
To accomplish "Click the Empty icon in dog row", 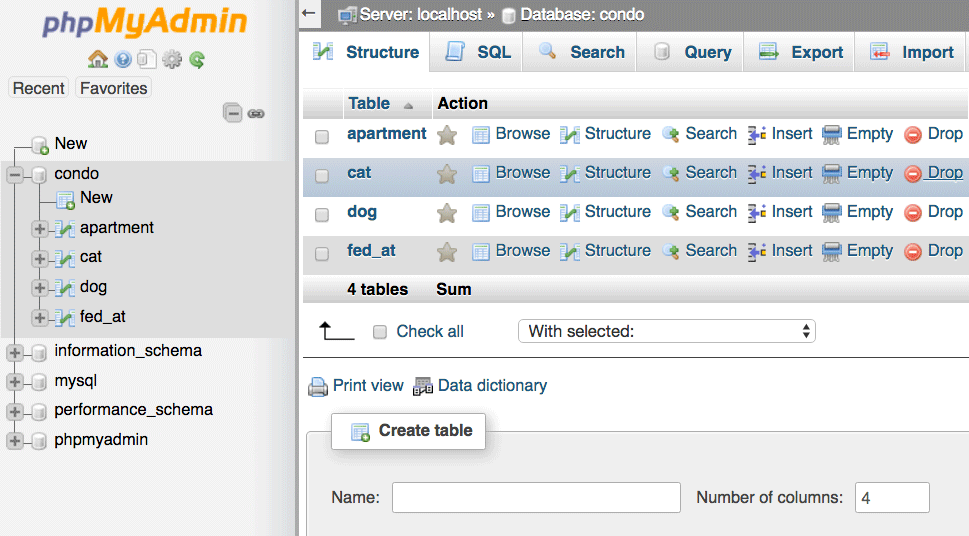I will pos(832,213).
